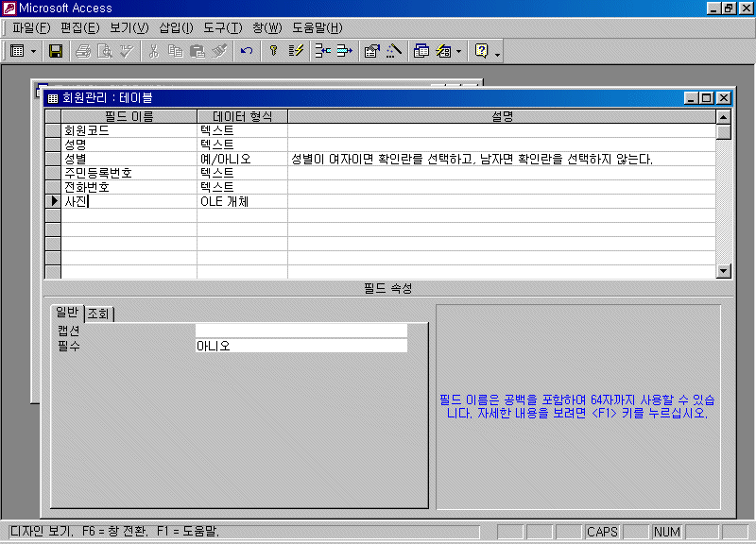Click the 텍스트 data type of 전화번호
756x544 pixels.
pyautogui.click(x=242, y=187)
